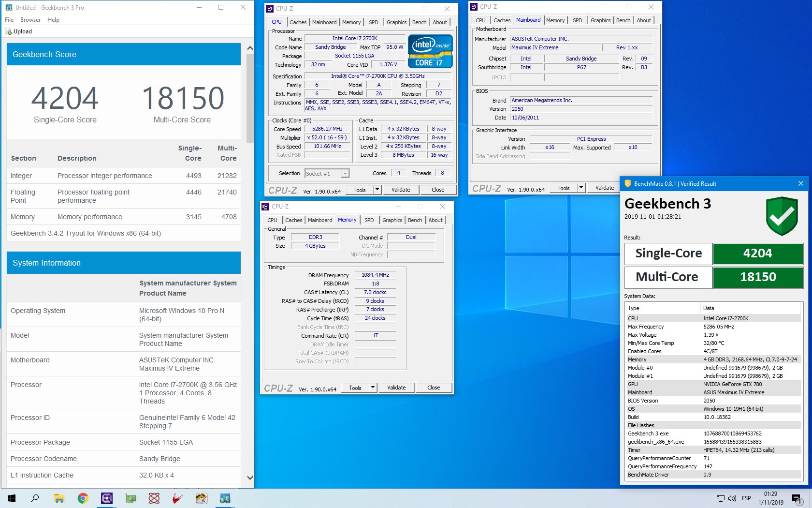Open the Tools dropdown arrow in the CPU-Z window showing the Memory tab

point(373,388)
